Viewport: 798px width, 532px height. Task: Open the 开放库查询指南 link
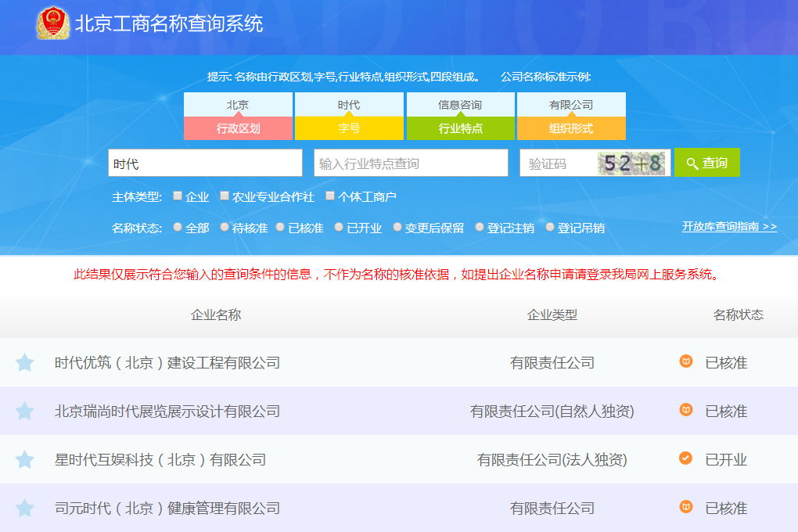729,226
